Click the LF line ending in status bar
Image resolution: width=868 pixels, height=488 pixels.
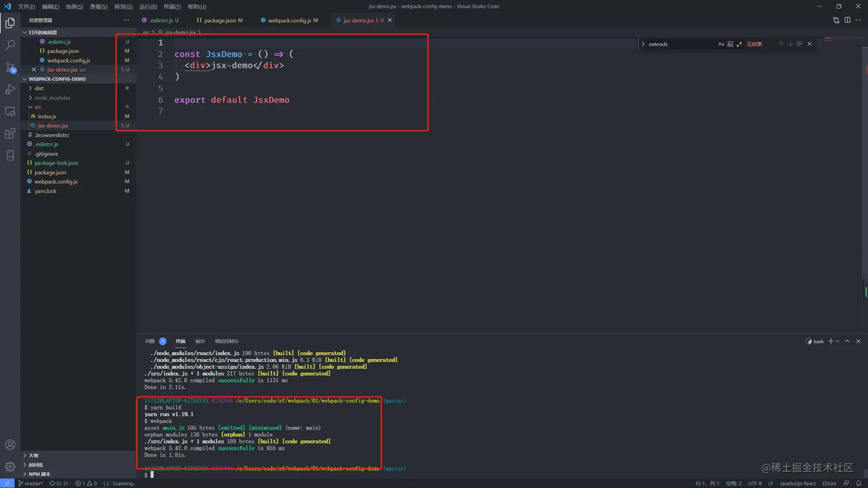(x=771, y=483)
